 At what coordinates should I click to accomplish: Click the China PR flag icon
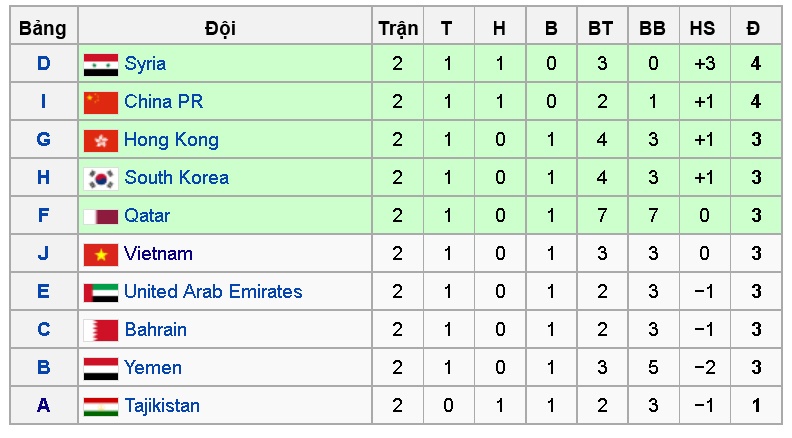click(x=101, y=102)
